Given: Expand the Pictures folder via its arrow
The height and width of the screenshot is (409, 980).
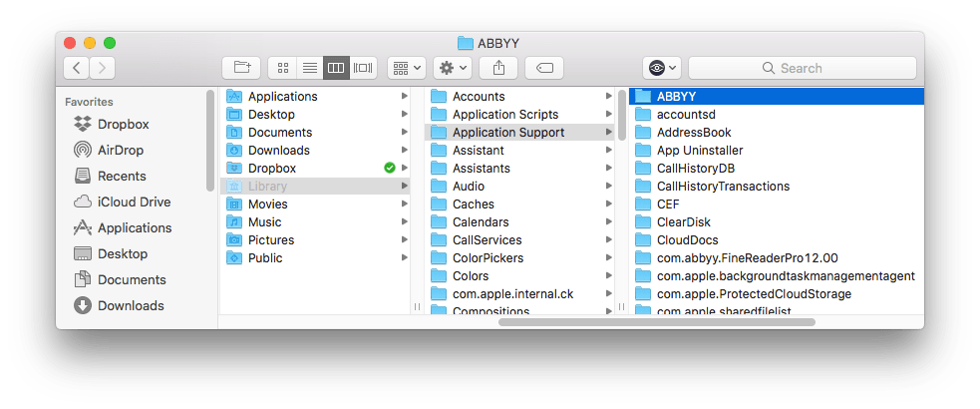Looking at the screenshot, I should (405, 240).
